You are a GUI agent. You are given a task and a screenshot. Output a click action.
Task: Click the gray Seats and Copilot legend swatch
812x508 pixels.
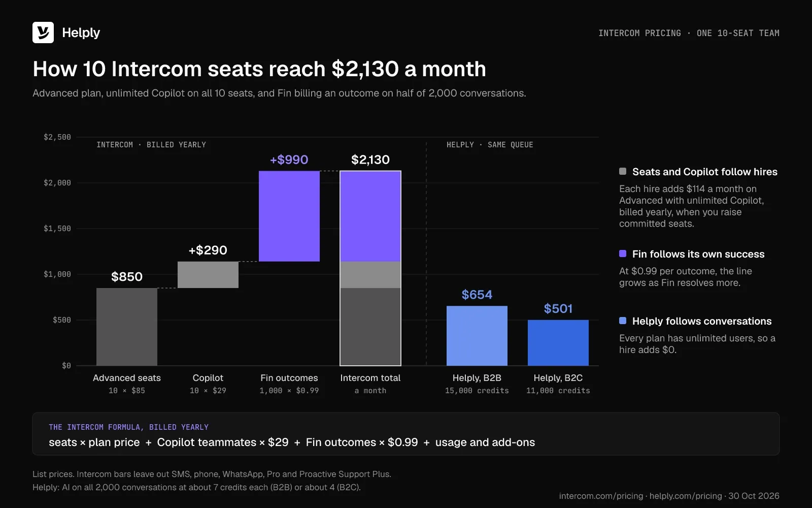[623, 172]
